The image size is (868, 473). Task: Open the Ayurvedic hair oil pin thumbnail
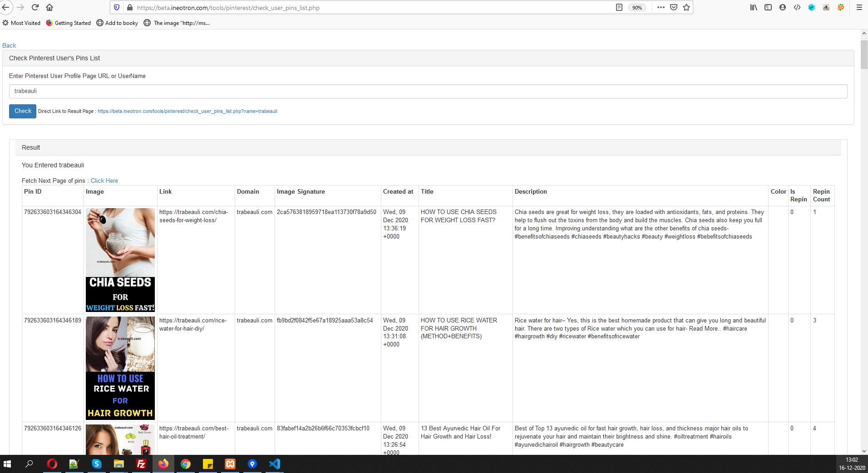click(120, 439)
